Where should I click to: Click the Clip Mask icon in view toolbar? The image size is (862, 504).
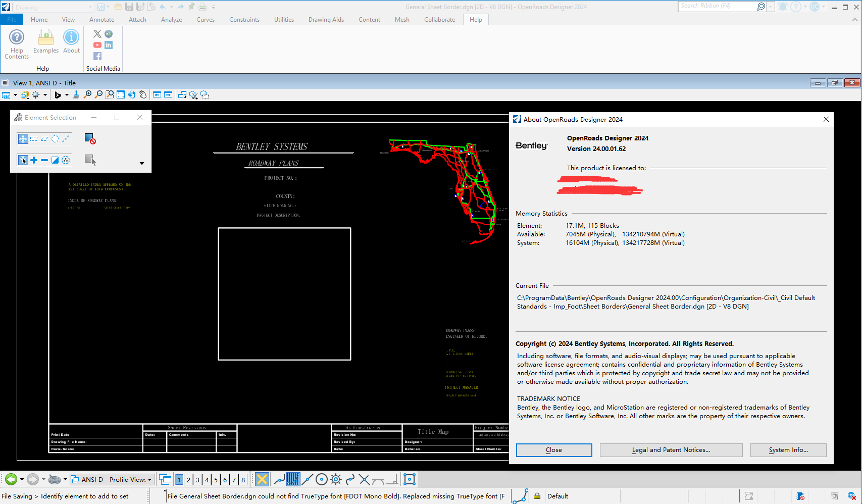click(205, 94)
